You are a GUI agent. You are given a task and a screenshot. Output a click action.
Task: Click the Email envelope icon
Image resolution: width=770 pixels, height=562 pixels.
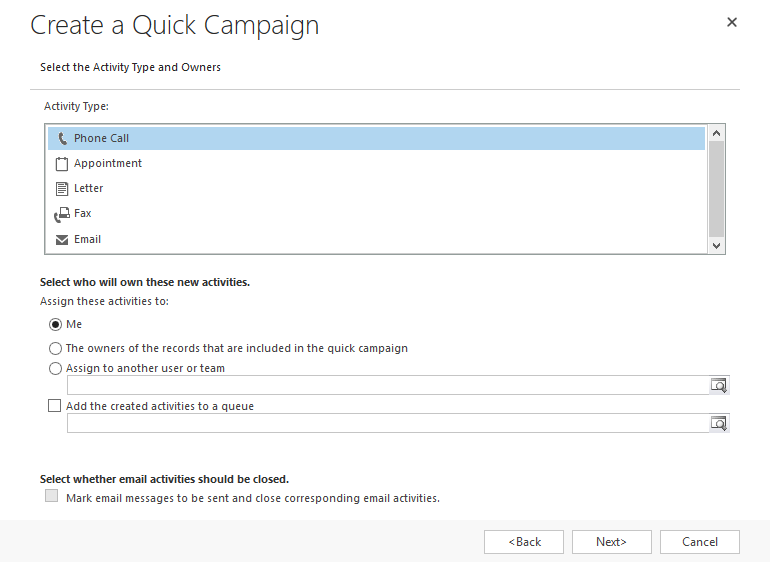coord(62,240)
